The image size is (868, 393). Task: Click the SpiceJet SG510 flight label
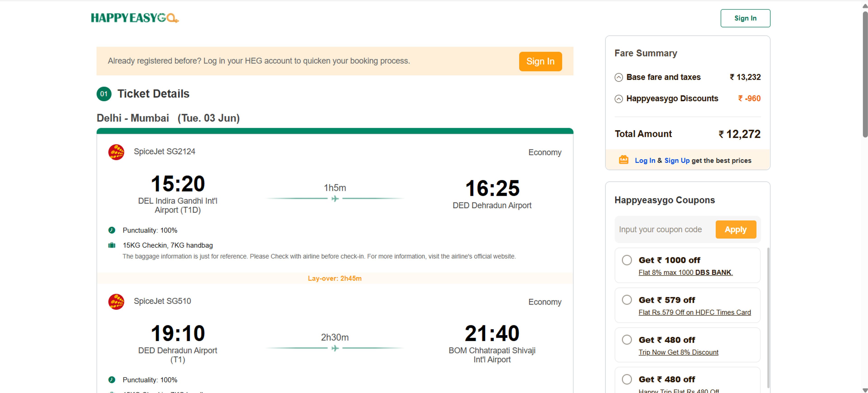(163, 301)
